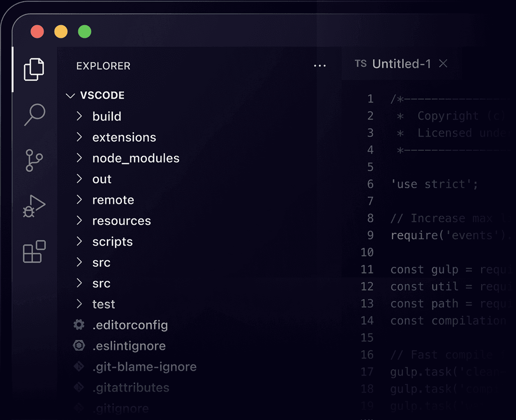This screenshot has width=516, height=420.
Task: Select the remote folder label
Action: 113,200
